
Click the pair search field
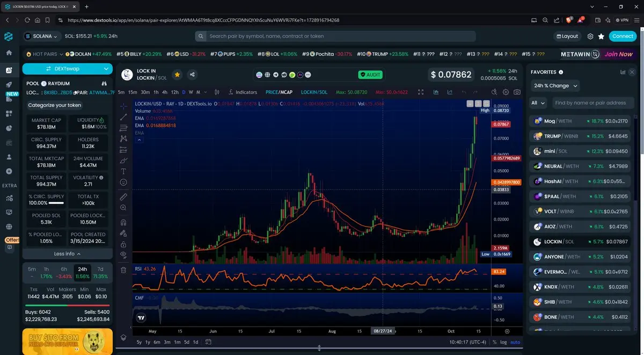point(335,36)
